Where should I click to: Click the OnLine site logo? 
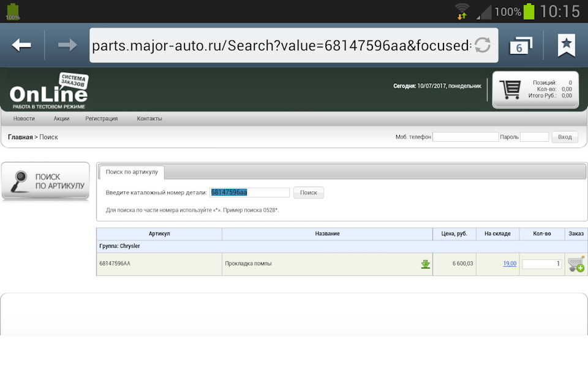(x=49, y=90)
